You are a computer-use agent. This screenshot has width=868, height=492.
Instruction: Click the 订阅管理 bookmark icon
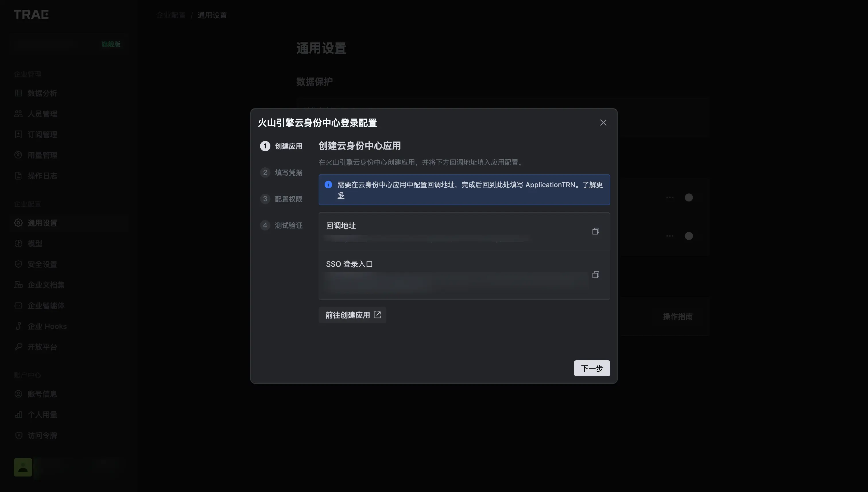pos(18,134)
